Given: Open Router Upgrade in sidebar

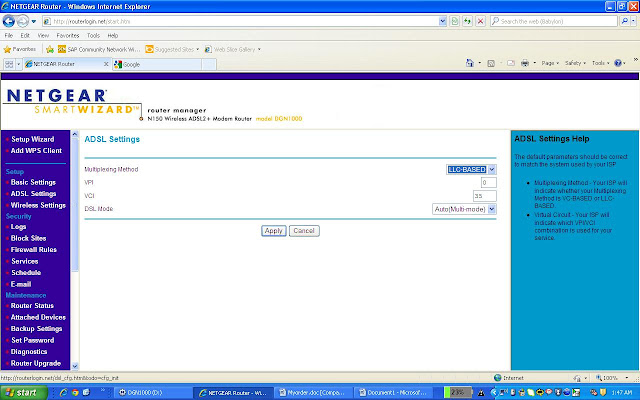Looking at the screenshot, I should 36,363.
